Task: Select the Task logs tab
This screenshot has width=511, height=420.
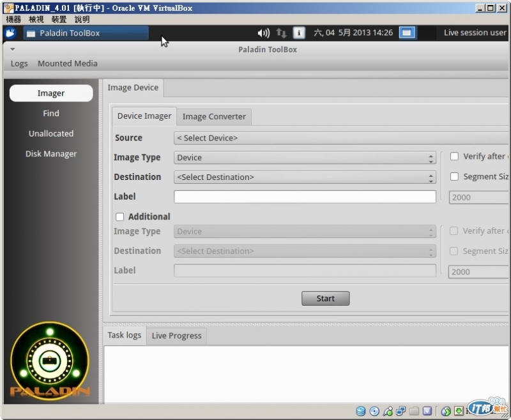Action: click(125, 335)
